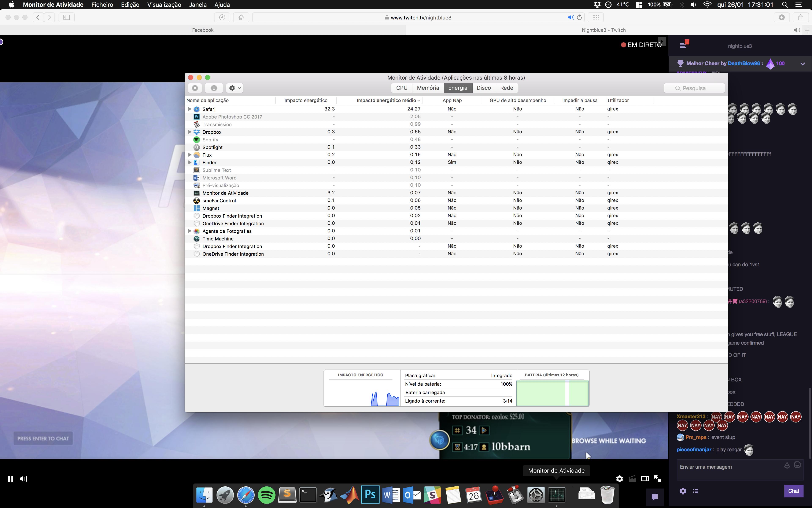
Task: Open System Preferences gear in dock
Action: pyautogui.click(x=536, y=495)
